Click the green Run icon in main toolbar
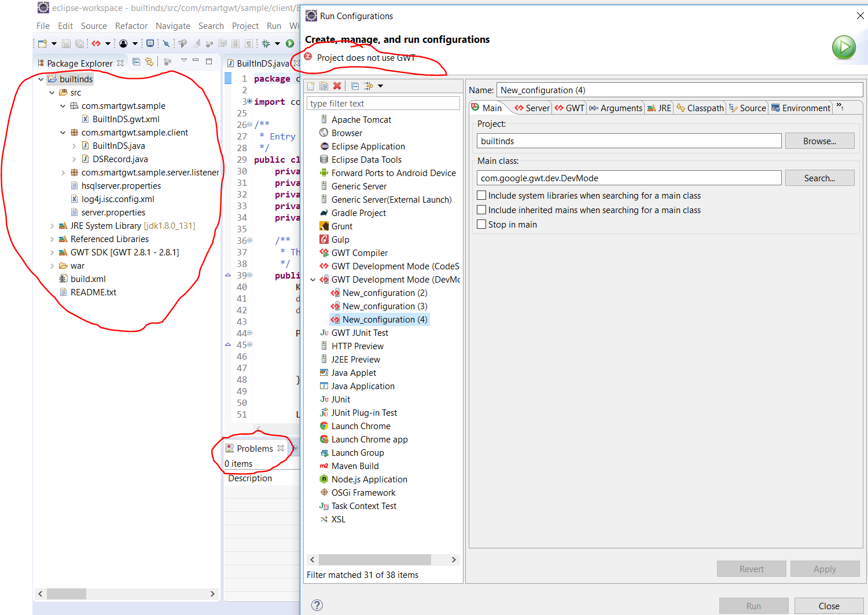868x615 pixels. [x=290, y=43]
